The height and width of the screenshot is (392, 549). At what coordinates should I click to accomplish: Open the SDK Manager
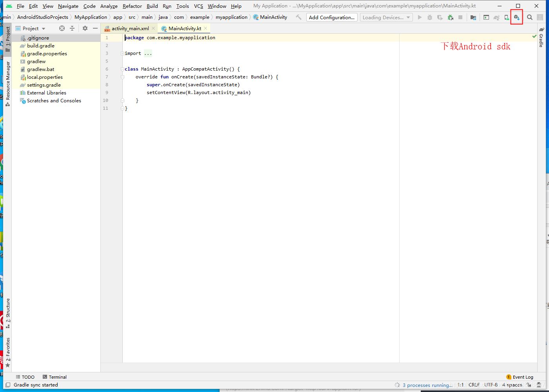tap(516, 17)
